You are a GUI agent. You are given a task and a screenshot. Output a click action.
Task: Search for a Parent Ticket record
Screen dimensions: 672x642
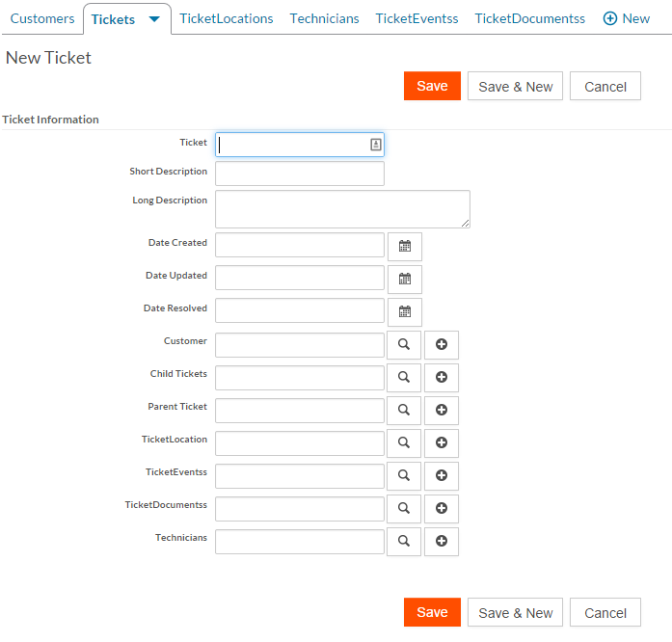point(404,410)
